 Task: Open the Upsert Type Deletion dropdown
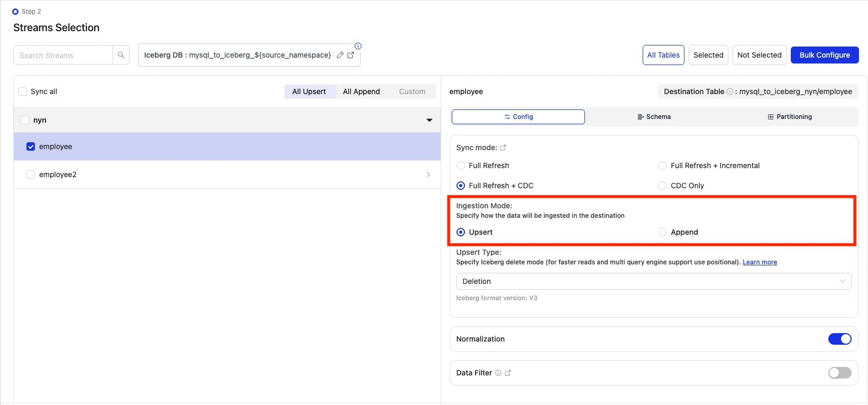coord(654,281)
